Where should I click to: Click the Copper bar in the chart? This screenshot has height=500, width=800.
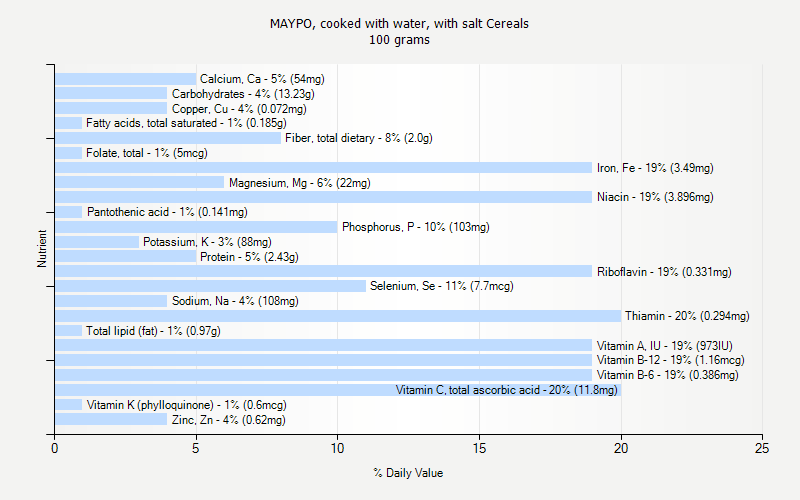tap(111, 108)
